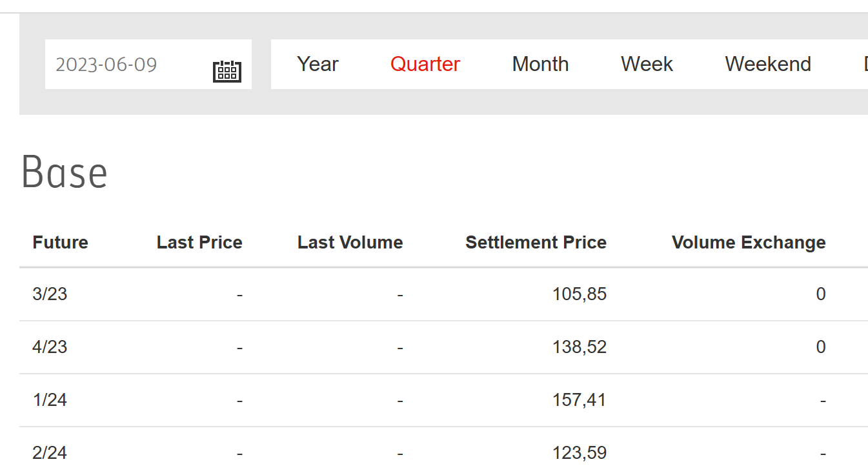Screen dimensions: 868x475
Task: Click the Last Price column header
Action: [x=199, y=243]
